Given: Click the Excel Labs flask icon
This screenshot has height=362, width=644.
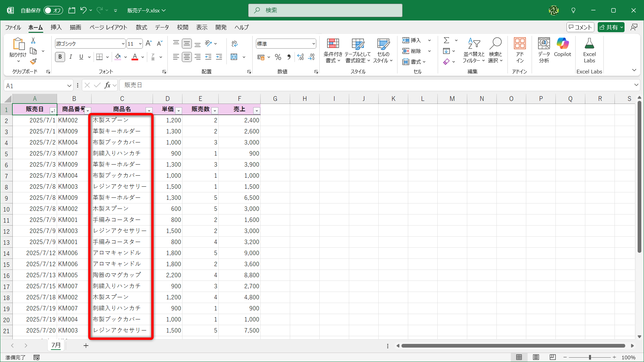Looking at the screenshot, I should 589,44.
